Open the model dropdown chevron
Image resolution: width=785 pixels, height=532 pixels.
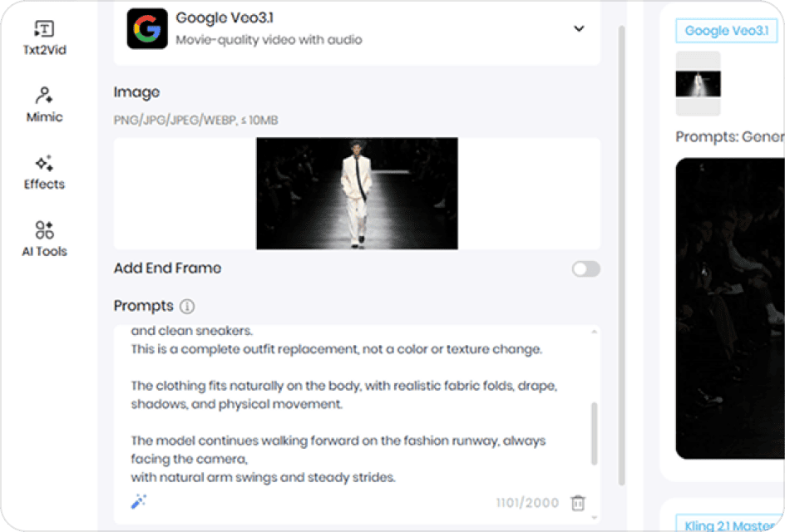tap(580, 27)
